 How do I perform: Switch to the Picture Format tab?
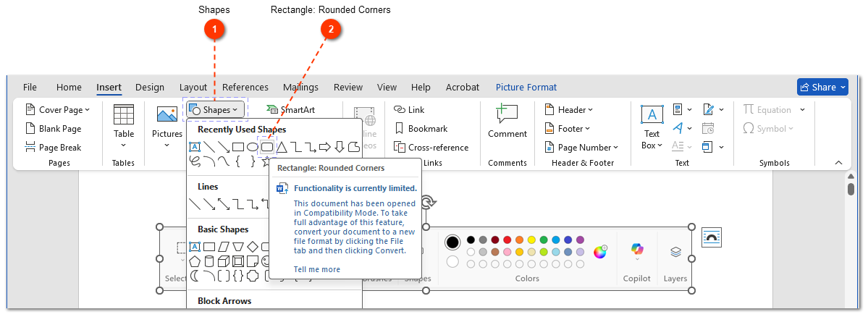tap(526, 87)
